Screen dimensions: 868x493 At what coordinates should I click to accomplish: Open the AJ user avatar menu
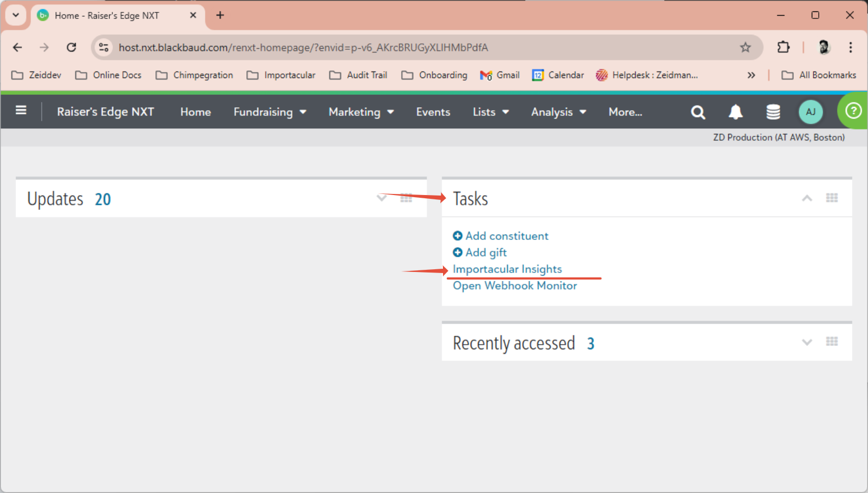811,112
